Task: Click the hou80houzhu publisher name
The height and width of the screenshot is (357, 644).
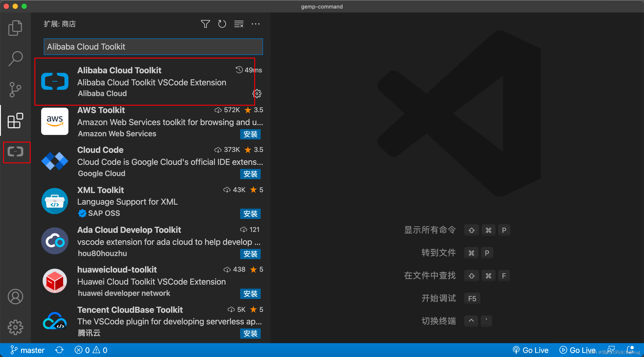Action: click(102, 253)
